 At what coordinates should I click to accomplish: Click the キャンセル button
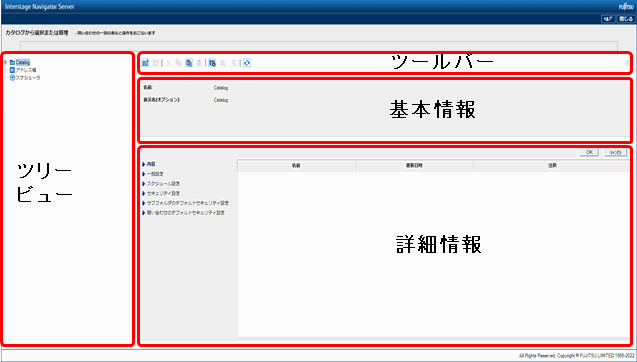point(616,152)
